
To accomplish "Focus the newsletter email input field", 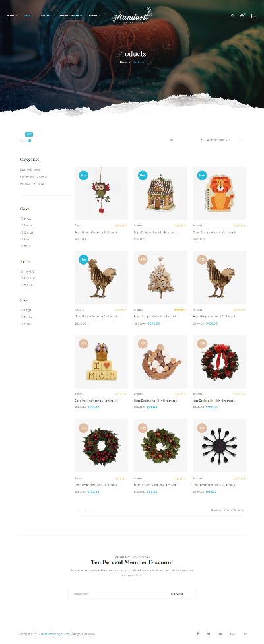I will pyautogui.click(x=115, y=594).
